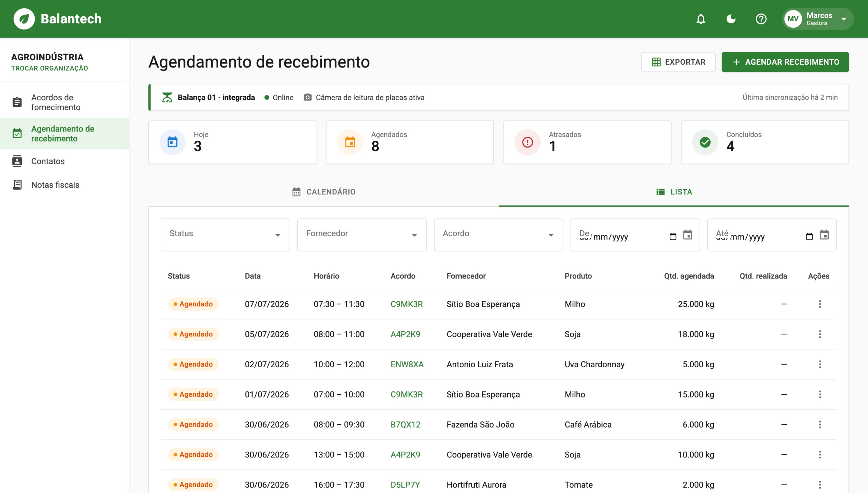
Task: Click the Fornecedor column header
Action: coord(466,276)
